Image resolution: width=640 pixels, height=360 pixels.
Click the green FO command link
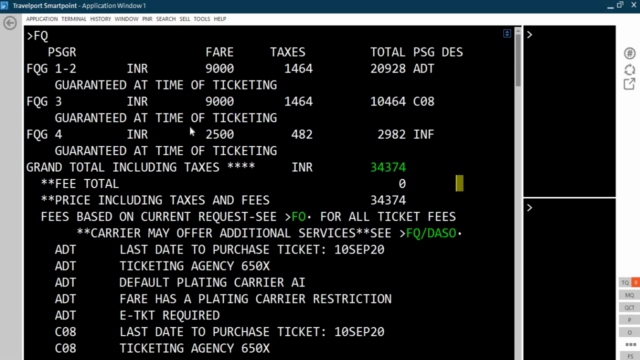298,217
